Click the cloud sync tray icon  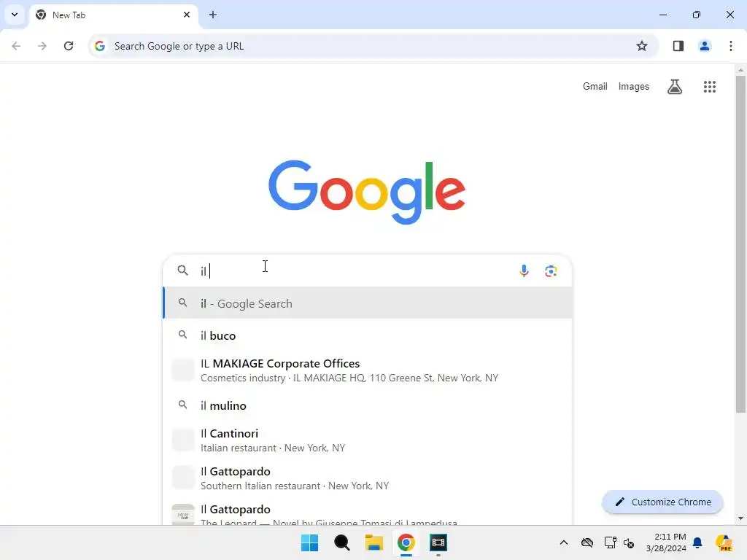click(x=587, y=542)
